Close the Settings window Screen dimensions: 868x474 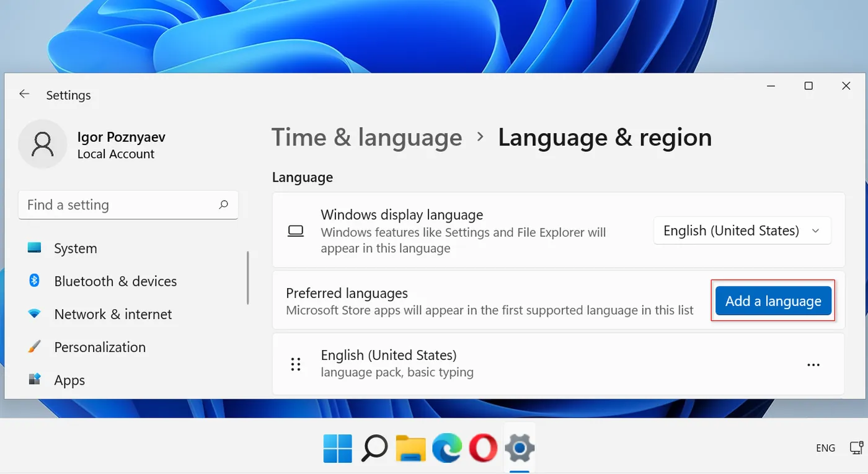click(846, 86)
